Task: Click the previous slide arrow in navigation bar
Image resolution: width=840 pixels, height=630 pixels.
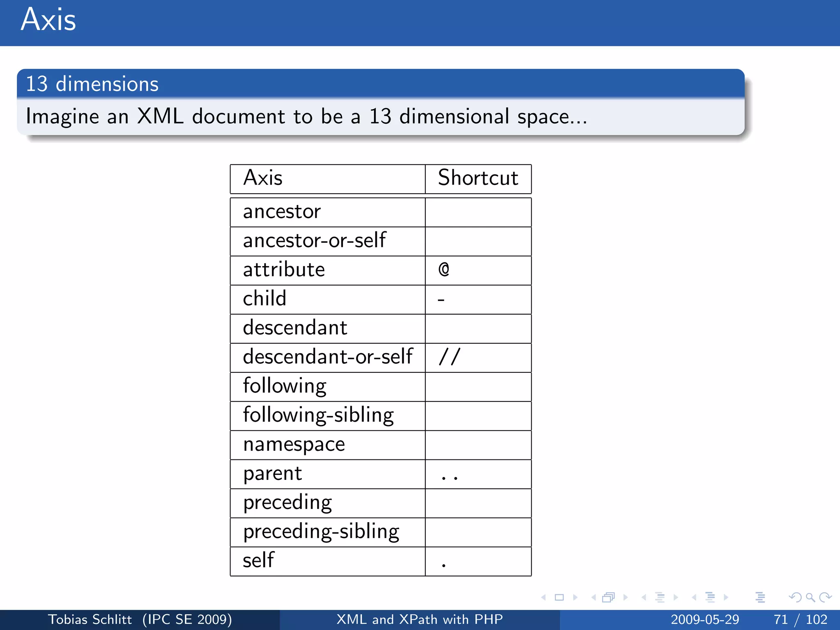Action: pyautogui.click(x=544, y=598)
